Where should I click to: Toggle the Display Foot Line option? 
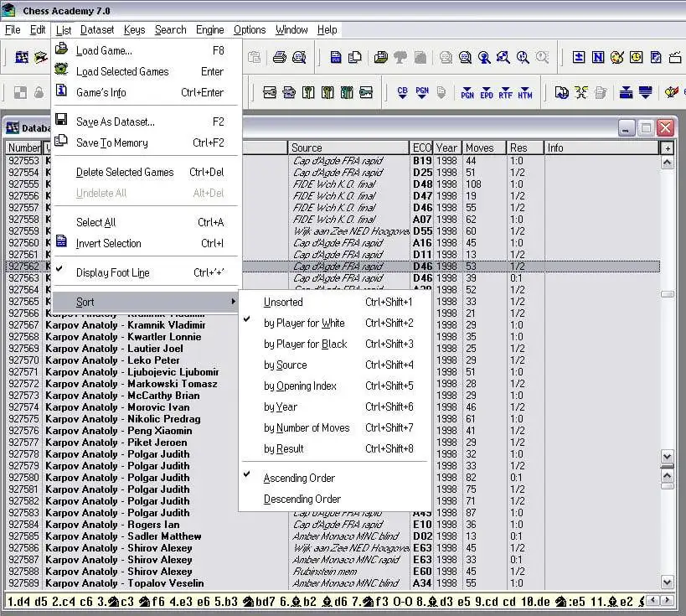(112, 272)
